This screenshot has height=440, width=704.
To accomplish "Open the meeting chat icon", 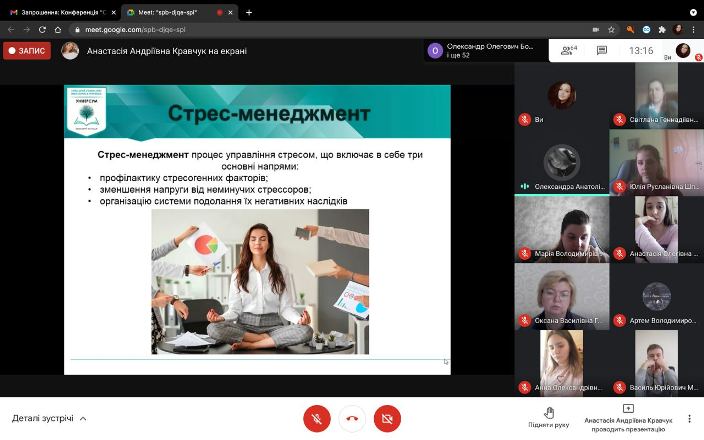I will [x=602, y=50].
